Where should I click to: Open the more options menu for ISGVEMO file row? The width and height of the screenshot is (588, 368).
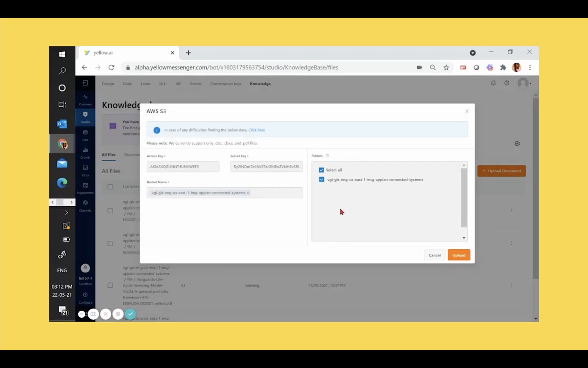[512, 243]
